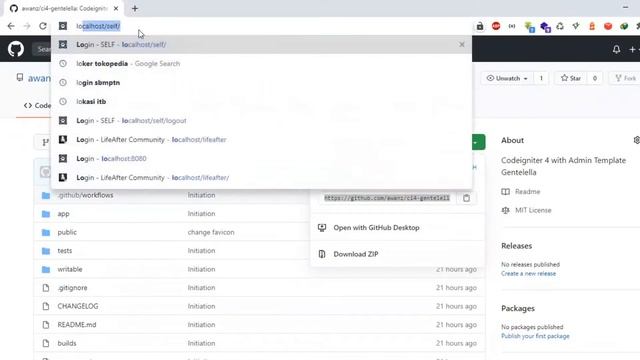Click the README.md file icon

click(46, 325)
